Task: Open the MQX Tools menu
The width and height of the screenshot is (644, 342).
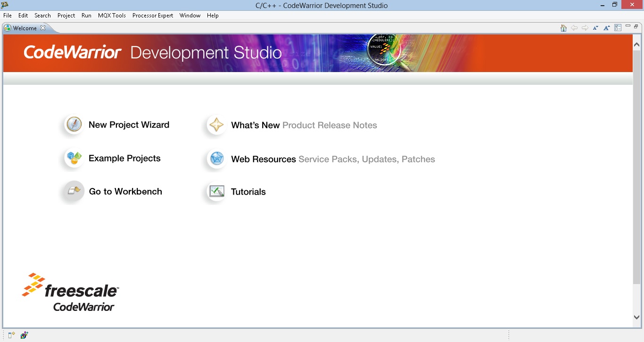Action: (x=112, y=16)
